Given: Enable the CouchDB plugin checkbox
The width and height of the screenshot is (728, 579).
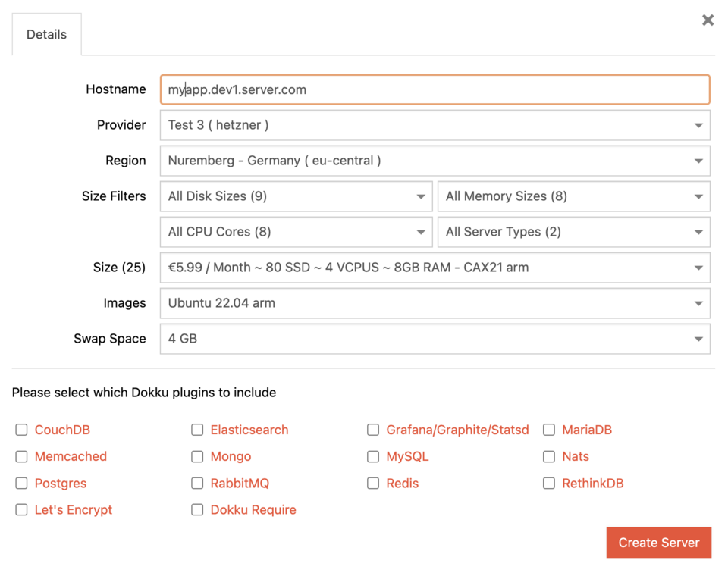Looking at the screenshot, I should [x=21, y=430].
